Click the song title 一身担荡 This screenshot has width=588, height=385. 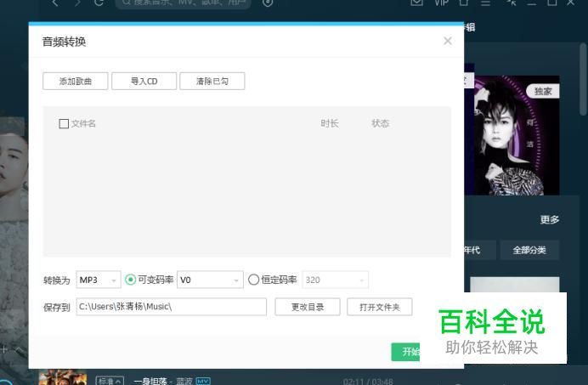pos(150,381)
